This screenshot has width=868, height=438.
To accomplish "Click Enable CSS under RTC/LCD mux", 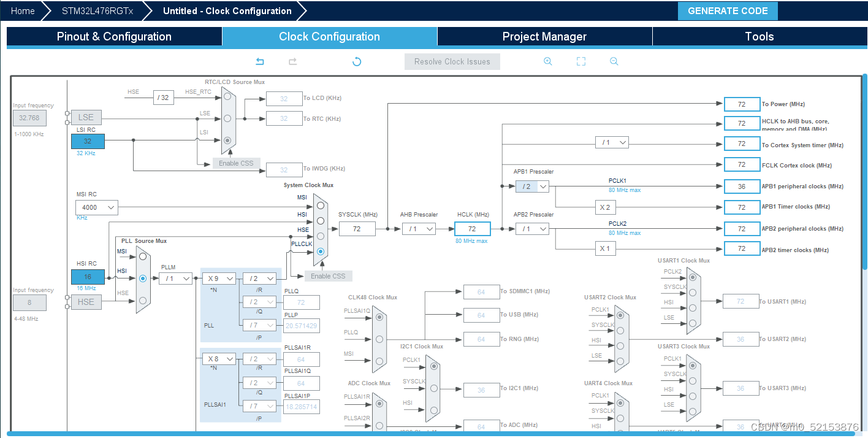I will [236, 163].
